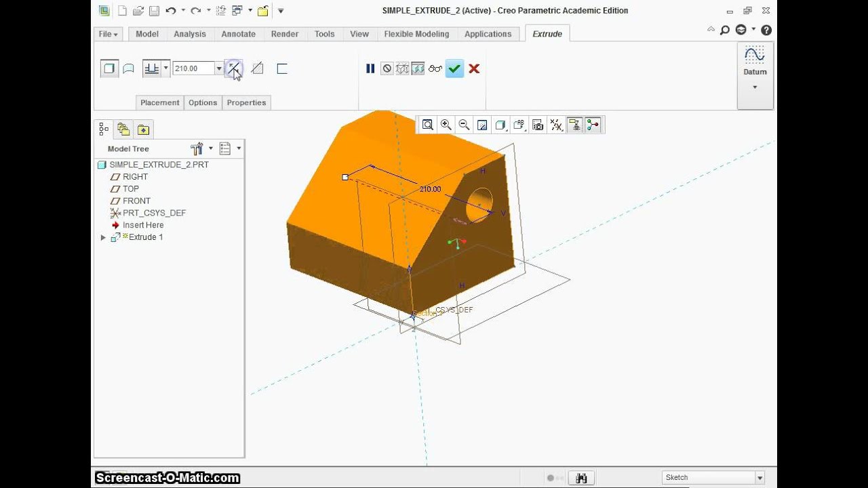The width and height of the screenshot is (868, 488).
Task: Expand the Extrude 1 feature node
Action: pyautogui.click(x=103, y=237)
